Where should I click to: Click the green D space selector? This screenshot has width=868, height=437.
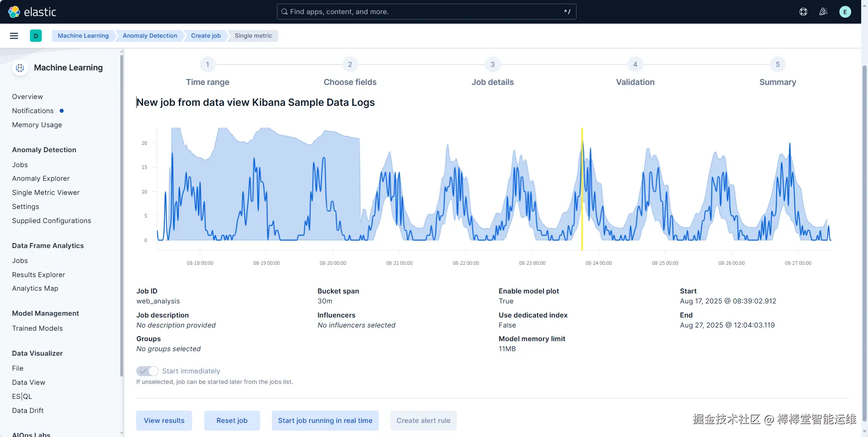[x=36, y=36]
